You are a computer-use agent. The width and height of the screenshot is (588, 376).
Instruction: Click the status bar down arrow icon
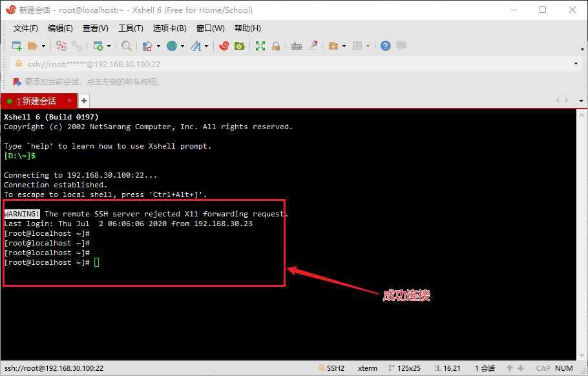(x=521, y=368)
